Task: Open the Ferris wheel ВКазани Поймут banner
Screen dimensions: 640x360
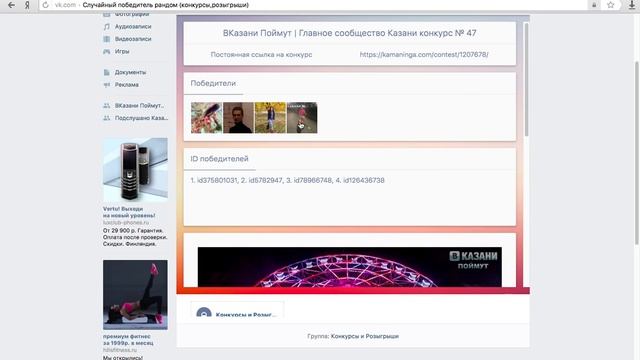Action: (350, 267)
